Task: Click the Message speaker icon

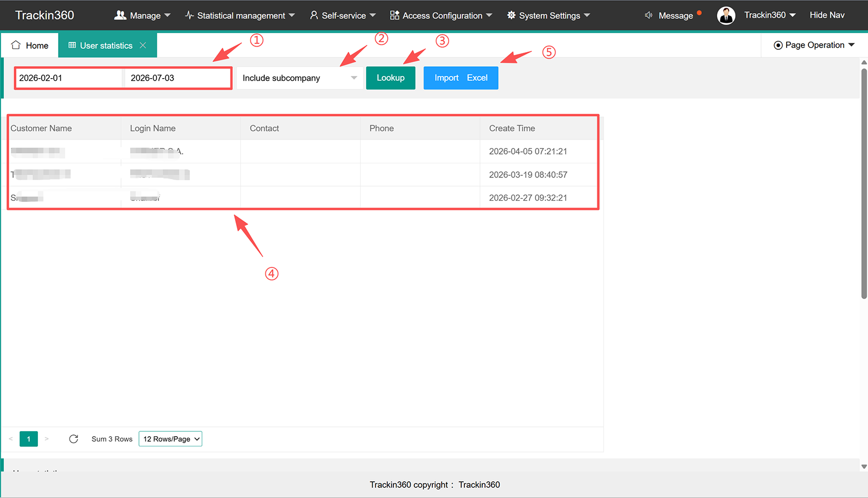Action: [x=648, y=15]
